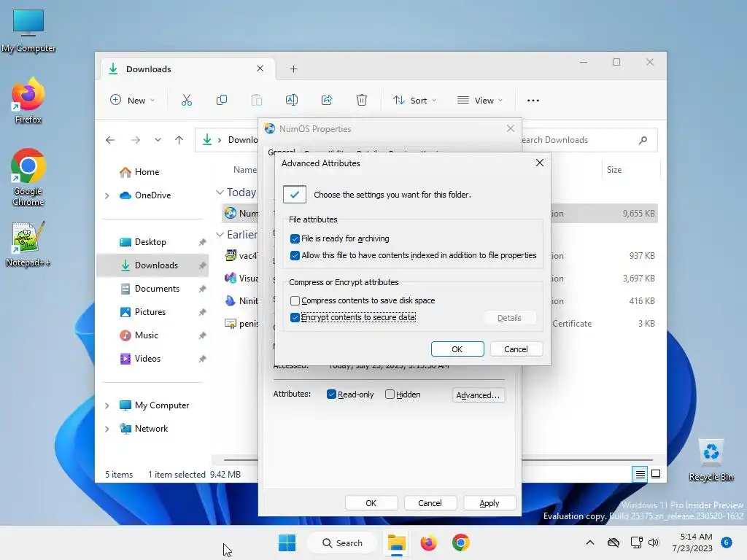Click the Downloads item in navigation pane
The image size is (747, 560).
pos(152,265)
